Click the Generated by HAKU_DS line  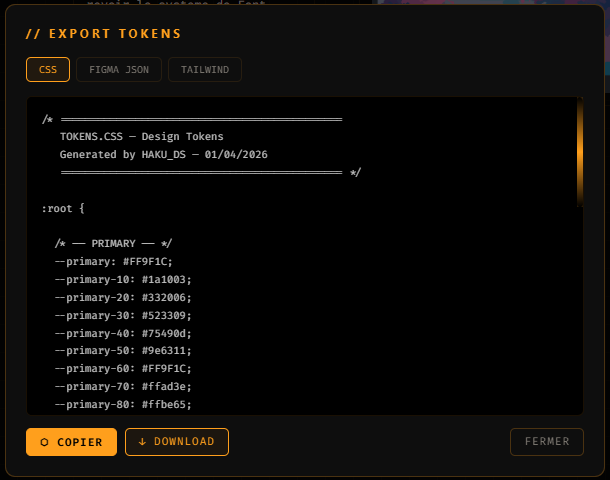(163, 155)
